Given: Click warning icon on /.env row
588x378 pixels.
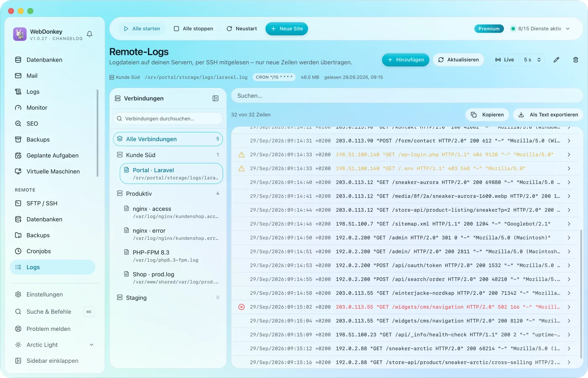Looking at the screenshot, I should (x=241, y=168).
